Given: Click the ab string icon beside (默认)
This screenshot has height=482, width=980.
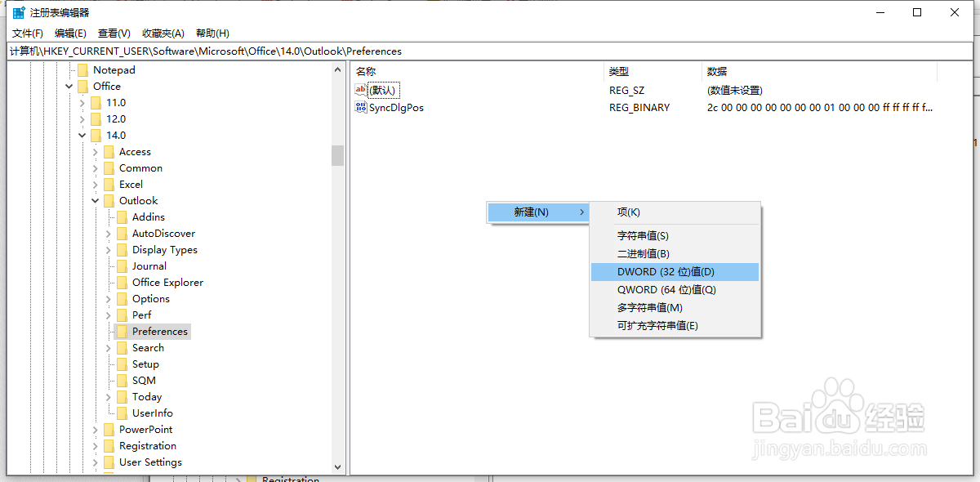Looking at the screenshot, I should (x=362, y=90).
